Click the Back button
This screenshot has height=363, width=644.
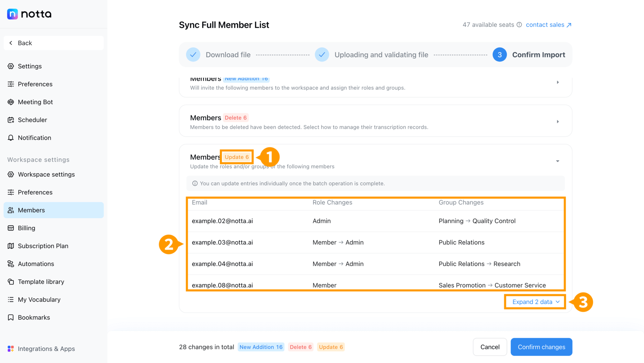(x=54, y=43)
